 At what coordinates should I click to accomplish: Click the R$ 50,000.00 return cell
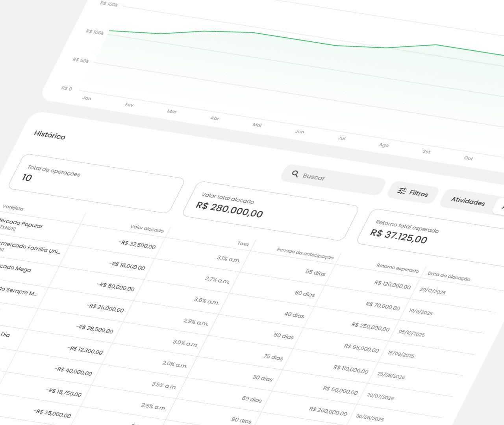[x=340, y=390]
